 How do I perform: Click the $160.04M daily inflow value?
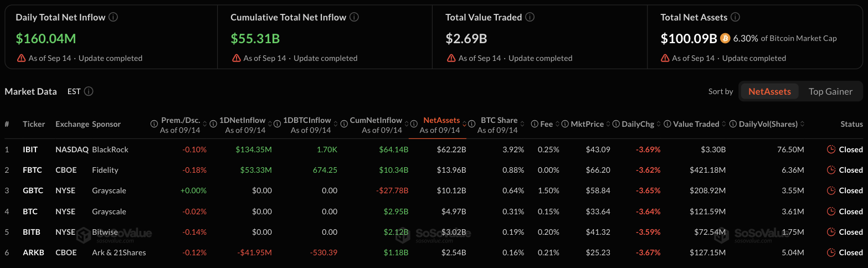(45, 38)
